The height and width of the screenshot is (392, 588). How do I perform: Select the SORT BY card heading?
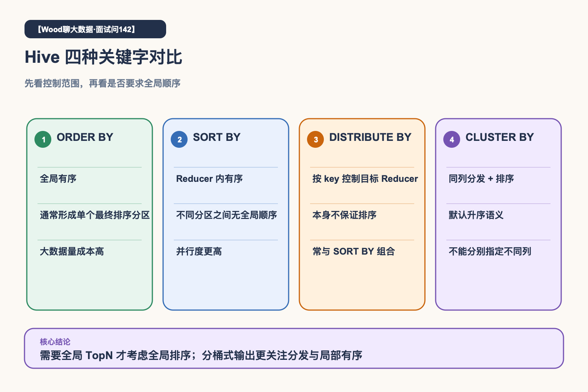[217, 137]
